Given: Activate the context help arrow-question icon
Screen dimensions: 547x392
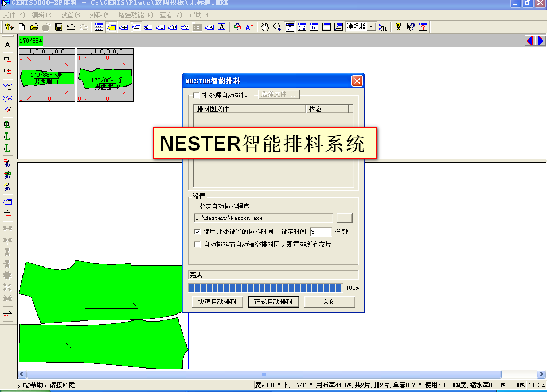Looking at the screenshot, I should click(x=411, y=27).
